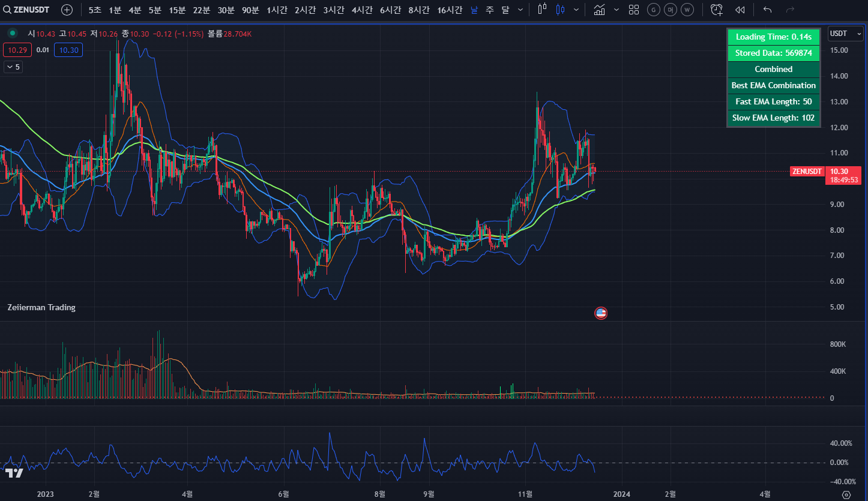Select the weekly 주 interval
This screenshot has height=501, width=868.
489,10
